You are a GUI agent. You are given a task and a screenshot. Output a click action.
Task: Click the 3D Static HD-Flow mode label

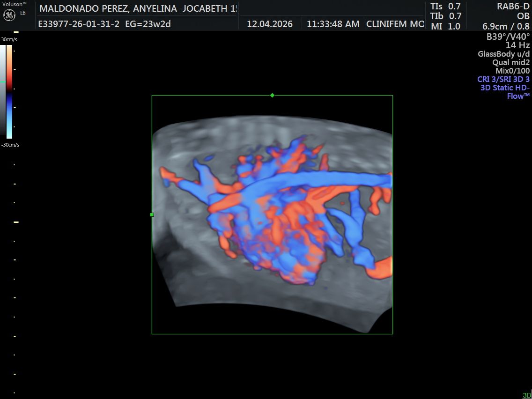click(x=505, y=92)
